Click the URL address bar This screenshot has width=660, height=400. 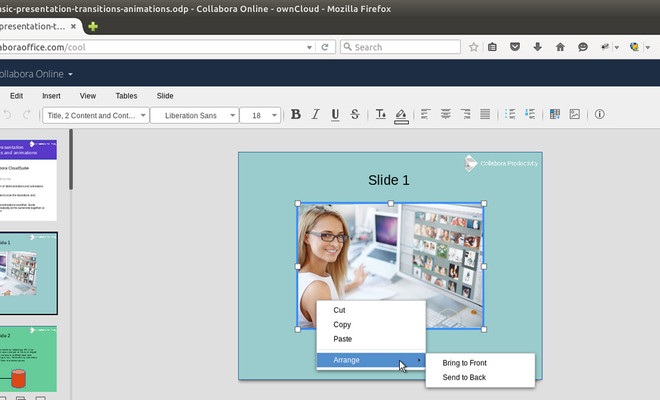(x=152, y=47)
